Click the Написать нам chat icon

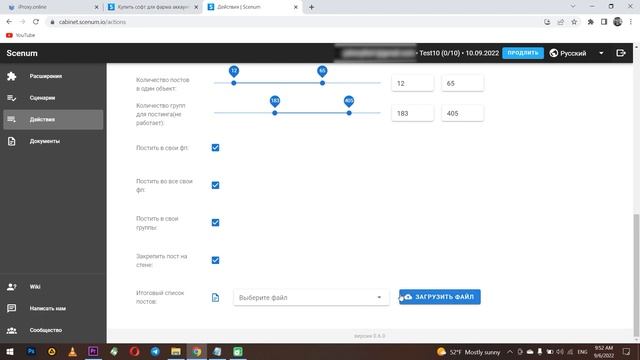[11, 309]
